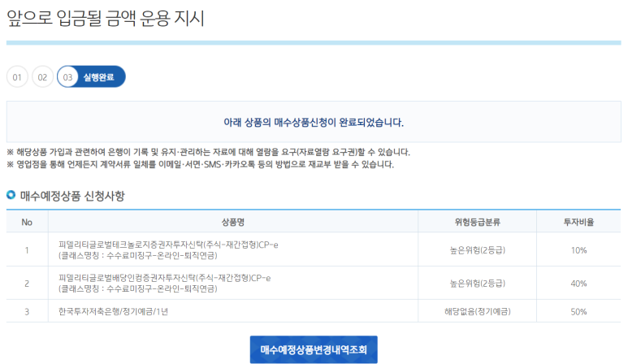The height and width of the screenshot is (364, 628).
Task: Click the 투자비율 column header
Action: pos(578,223)
